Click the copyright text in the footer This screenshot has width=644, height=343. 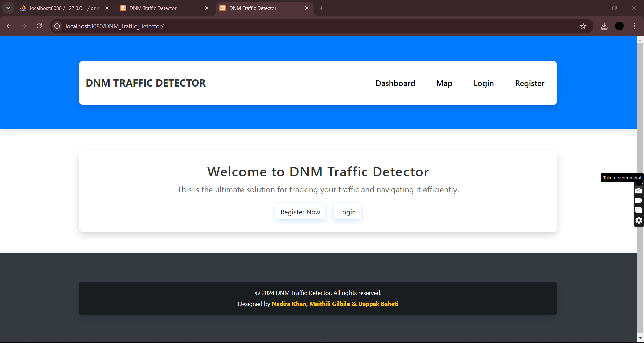tap(318, 293)
